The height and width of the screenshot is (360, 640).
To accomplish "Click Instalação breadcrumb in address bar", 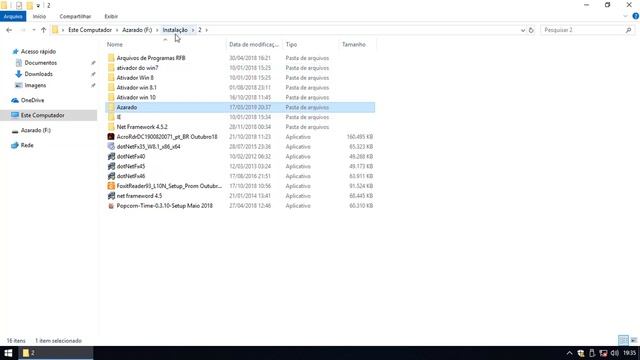I will tap(175, 30).
